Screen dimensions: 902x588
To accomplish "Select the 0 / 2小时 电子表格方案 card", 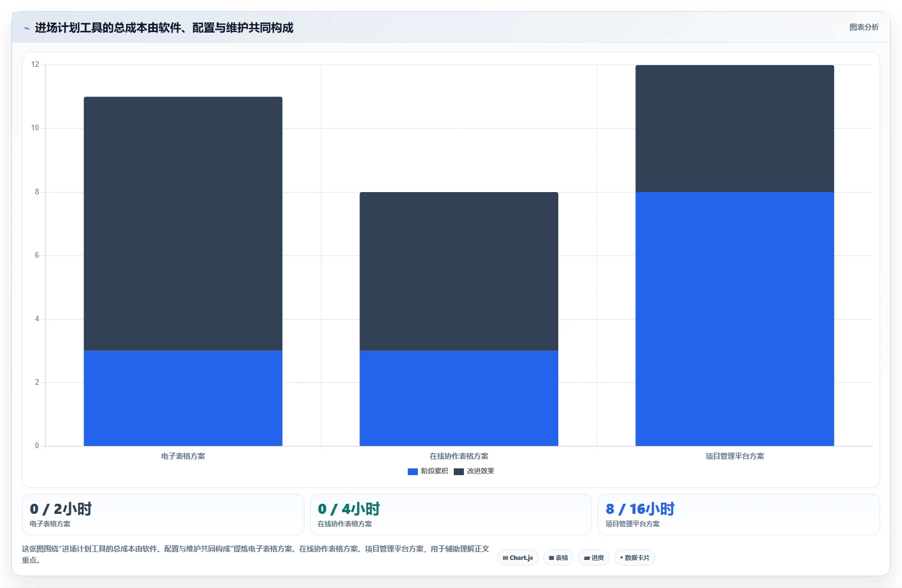I will click(163, 514).
